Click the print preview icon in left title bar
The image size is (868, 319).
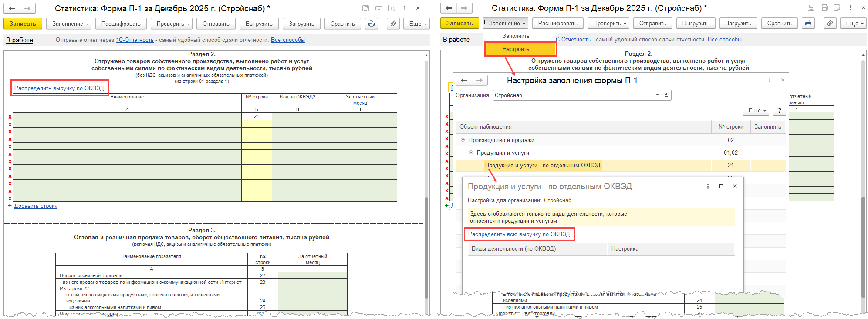tap(392, 8)
